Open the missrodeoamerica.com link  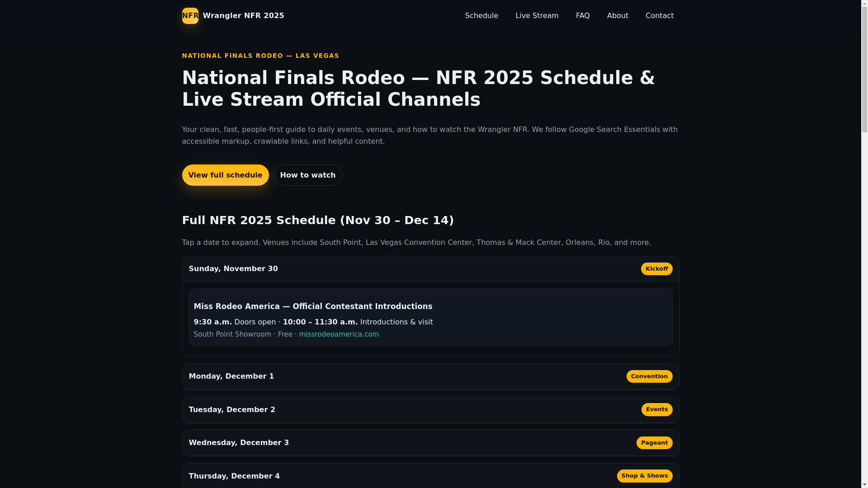[339, 334]
